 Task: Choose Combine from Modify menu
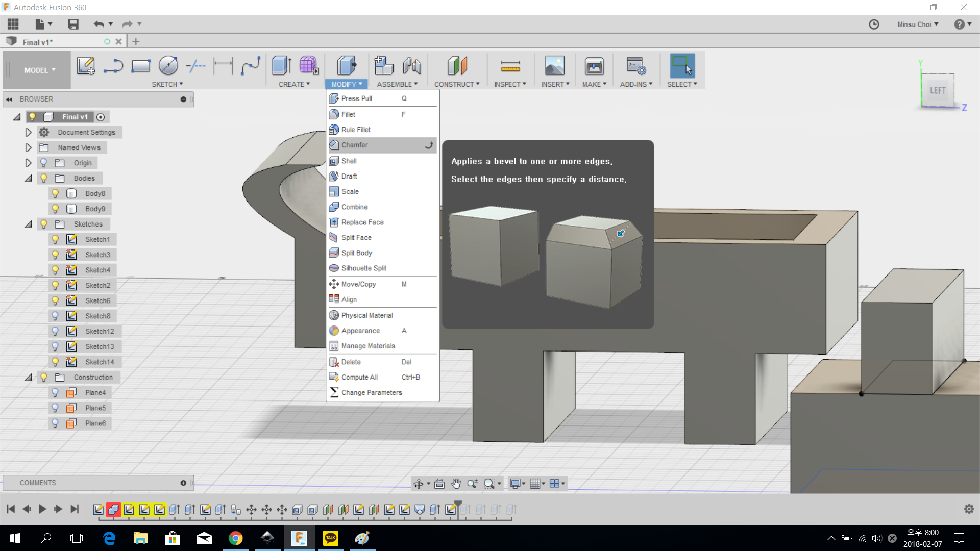click(x=382, y=207)
